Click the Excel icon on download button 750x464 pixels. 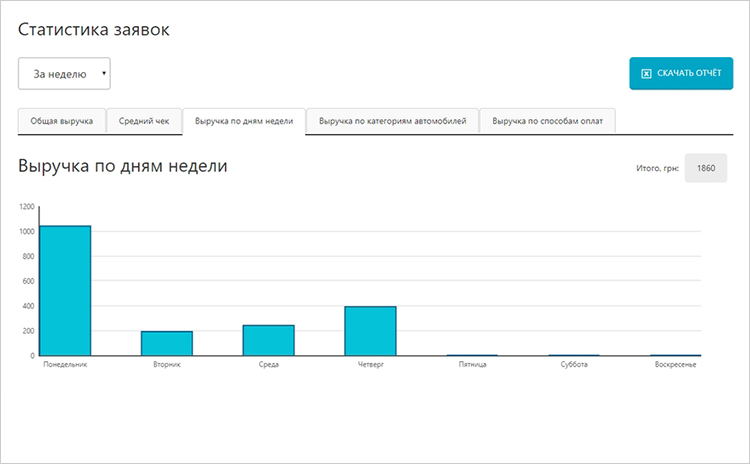point(646,74)
